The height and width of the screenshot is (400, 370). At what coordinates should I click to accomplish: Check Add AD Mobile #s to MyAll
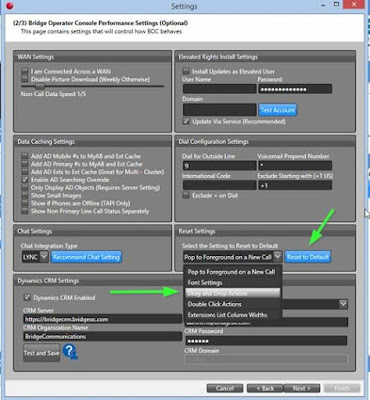click(x=25, y=156)
